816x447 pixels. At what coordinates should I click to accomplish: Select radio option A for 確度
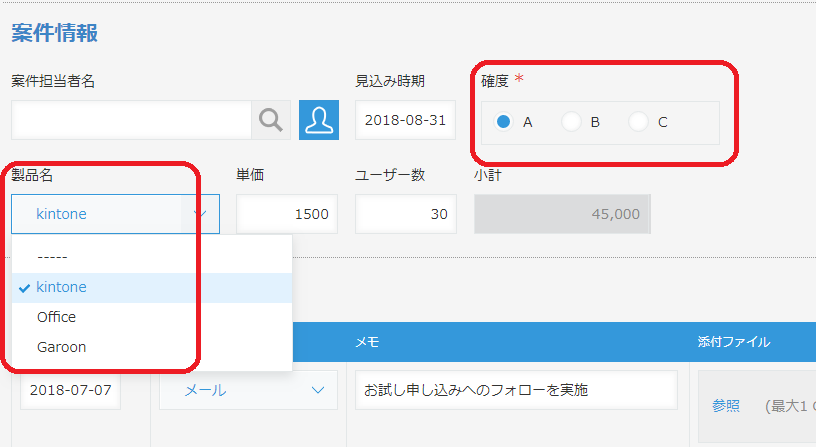(503, 122)
